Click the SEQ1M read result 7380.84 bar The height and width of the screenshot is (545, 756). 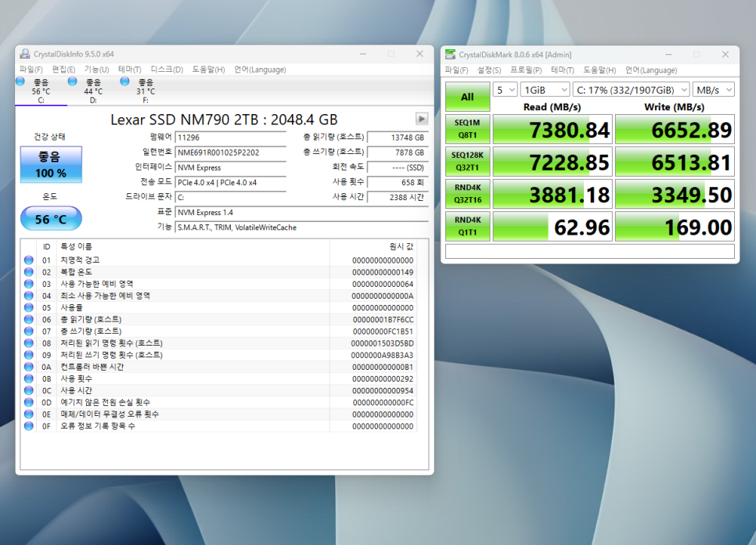coord(553,129)
